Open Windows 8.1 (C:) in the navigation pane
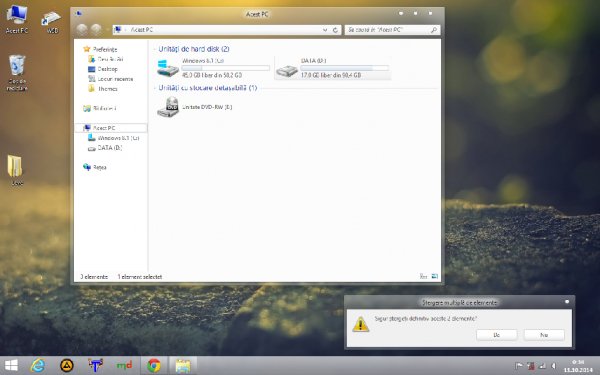600x375 pixels. click(113, 138)
